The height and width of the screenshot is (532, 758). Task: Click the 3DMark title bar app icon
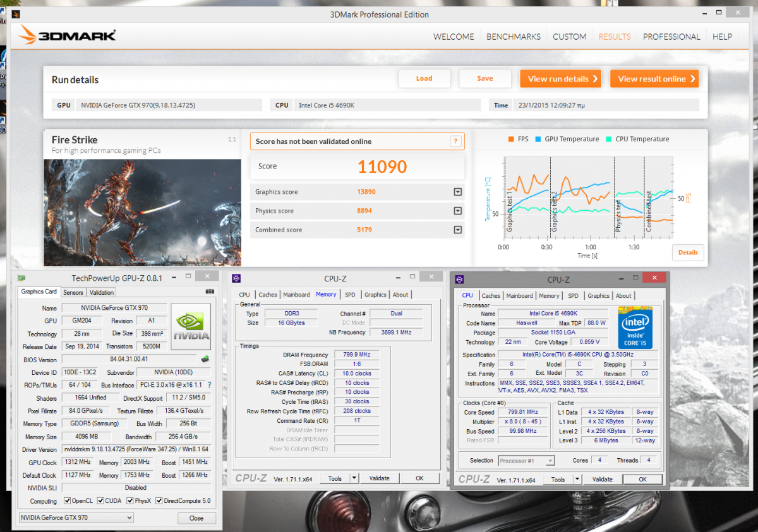16,14
